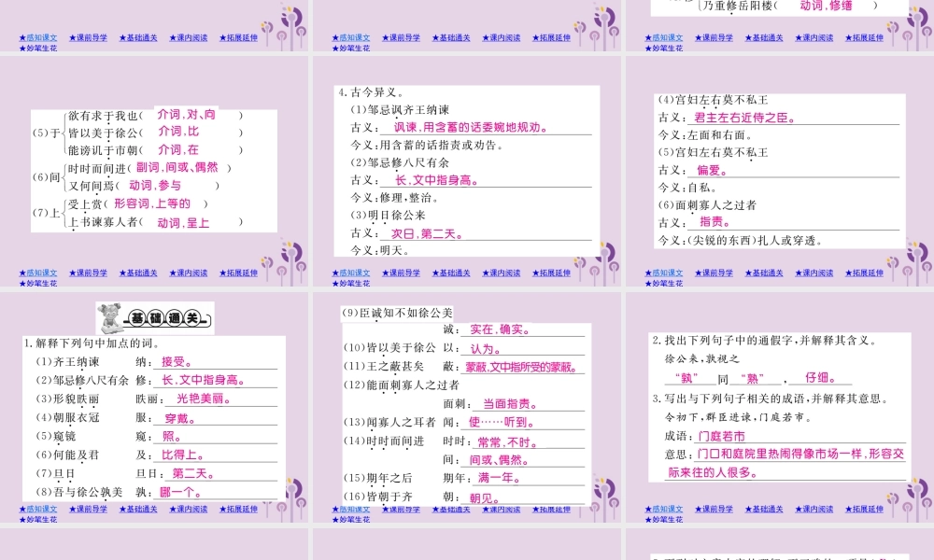
Task: Open ★感知课文 on the 乃重修岳阳楼 slide
Action: pos(663,37)
